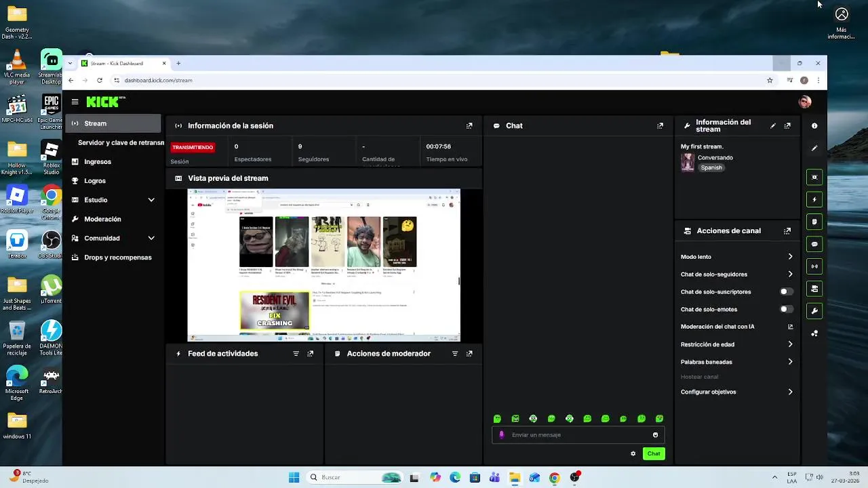Toggle Chat de solo-suscriptores switch

[x=786, y=291]
